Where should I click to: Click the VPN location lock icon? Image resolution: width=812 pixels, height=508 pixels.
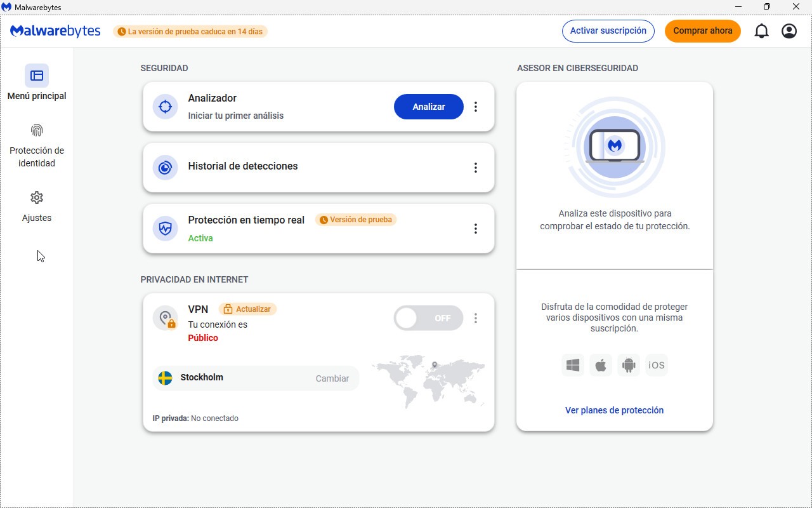point(166,319)
